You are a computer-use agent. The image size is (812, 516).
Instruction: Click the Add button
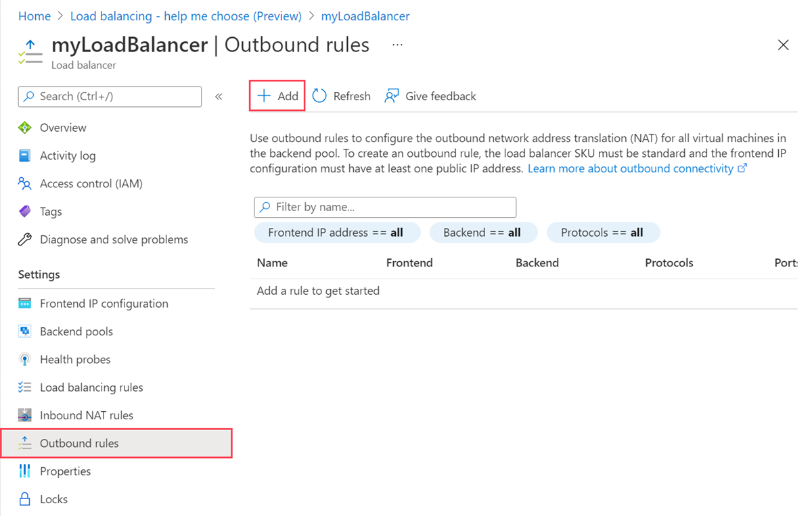click(x=277, y=96)
